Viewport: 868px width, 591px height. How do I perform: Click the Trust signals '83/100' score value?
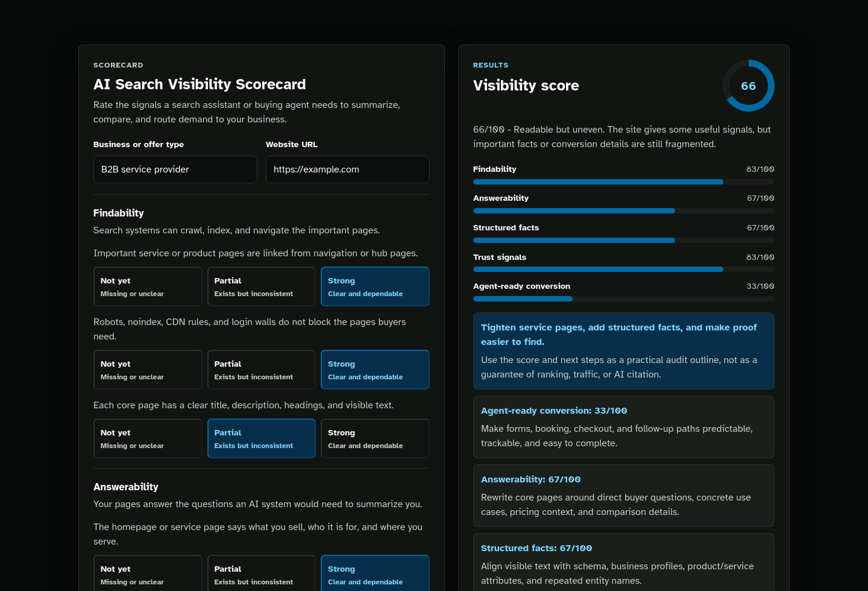click(x=760, y=258)
